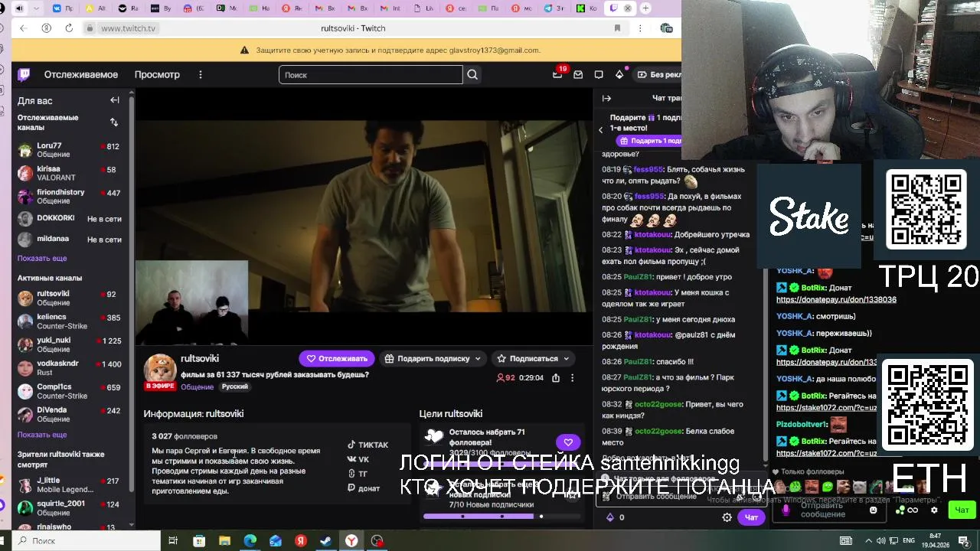Image resolution: width=980 pixels, height=551 pixels.
Task: Open chat settings gear in Twitch chat
Action: [x=727, y=517]
